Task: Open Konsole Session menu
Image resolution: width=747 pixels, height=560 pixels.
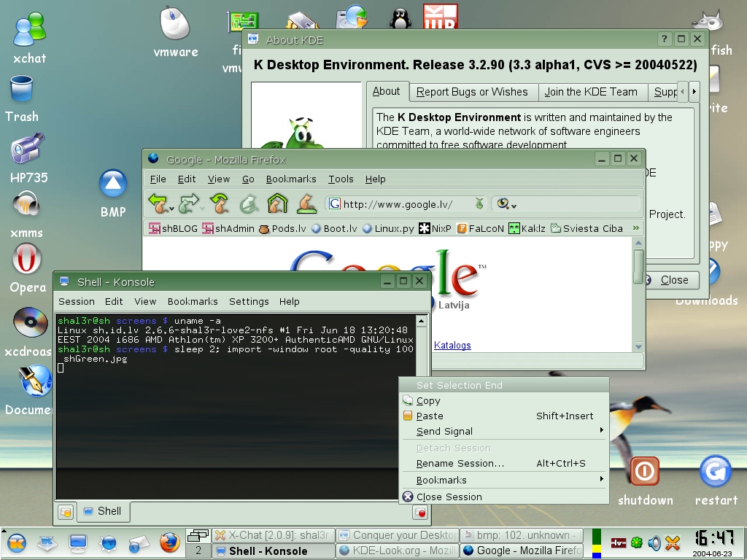Action: pyautogui.click(x=76, y=301)
